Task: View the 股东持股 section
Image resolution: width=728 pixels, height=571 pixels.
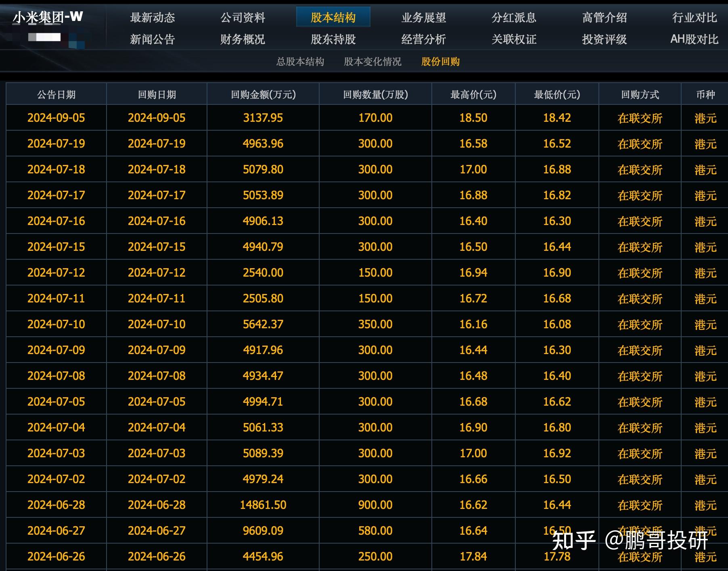Action: tap(332, 40)
